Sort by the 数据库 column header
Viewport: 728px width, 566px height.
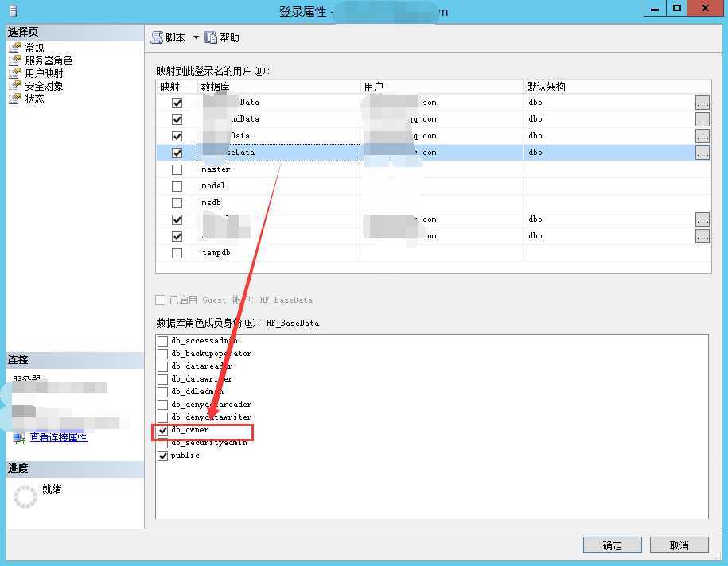tap(278, 87)
